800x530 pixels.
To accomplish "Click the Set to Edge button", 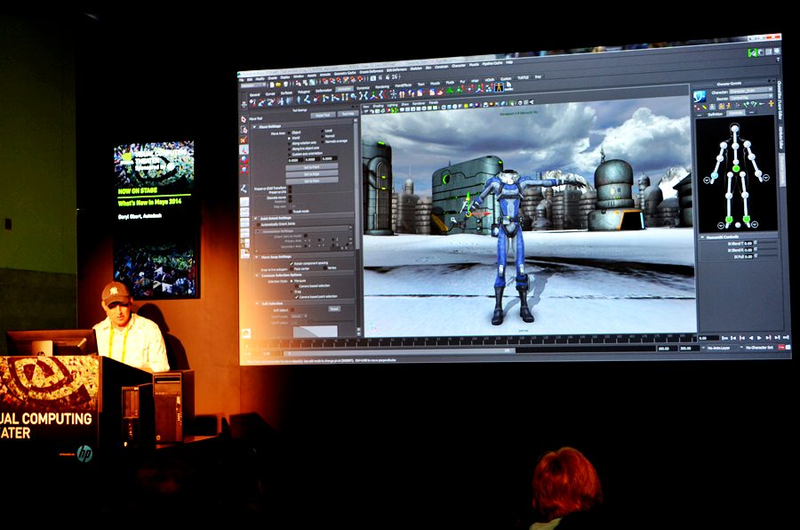I will (x=312, y=174).
